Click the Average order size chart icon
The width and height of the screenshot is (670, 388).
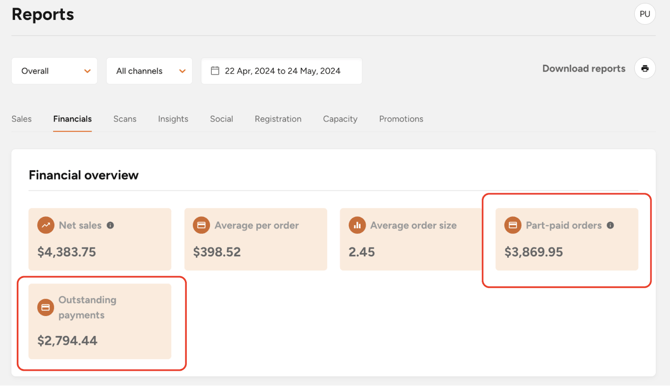[357, 225]
